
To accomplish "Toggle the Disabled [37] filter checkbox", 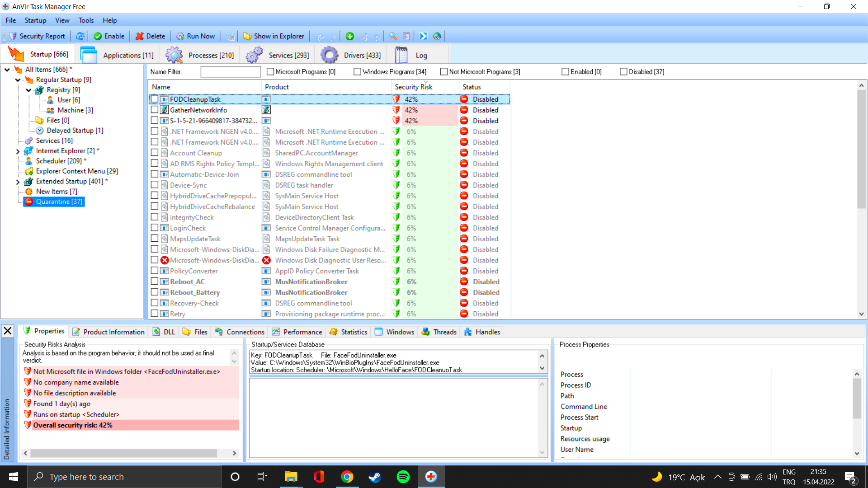I will coord(623,72).
